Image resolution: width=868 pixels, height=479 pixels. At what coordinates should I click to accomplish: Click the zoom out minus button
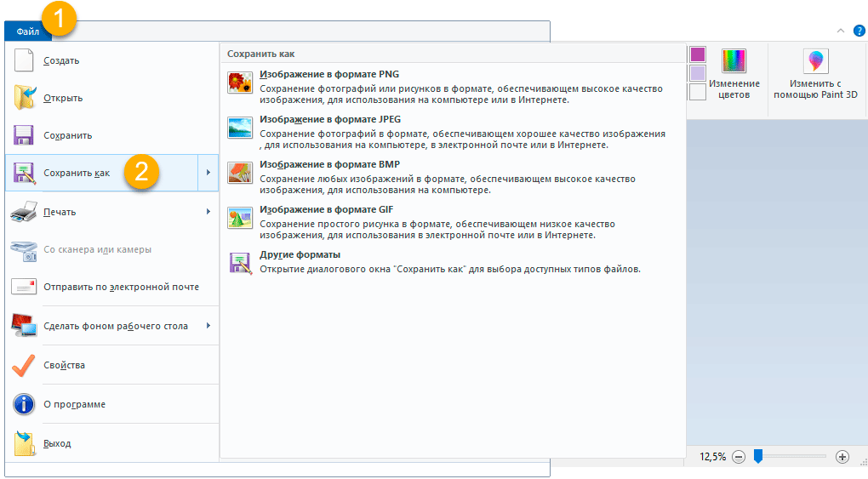(x=739, y=457)
